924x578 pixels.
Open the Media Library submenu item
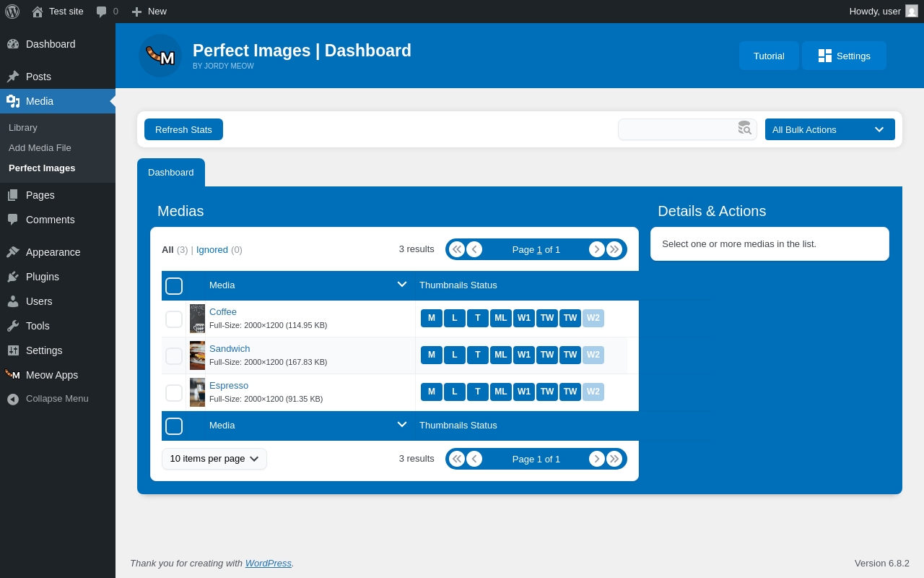pos(23,128)
